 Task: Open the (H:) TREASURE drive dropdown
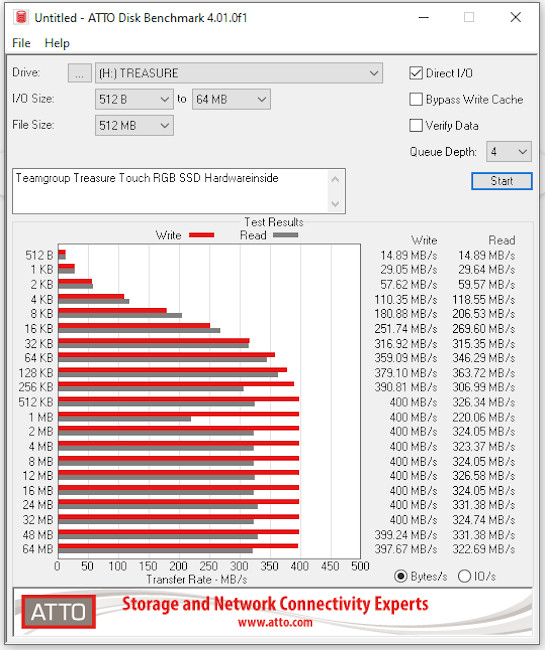[x=239, y=73]
